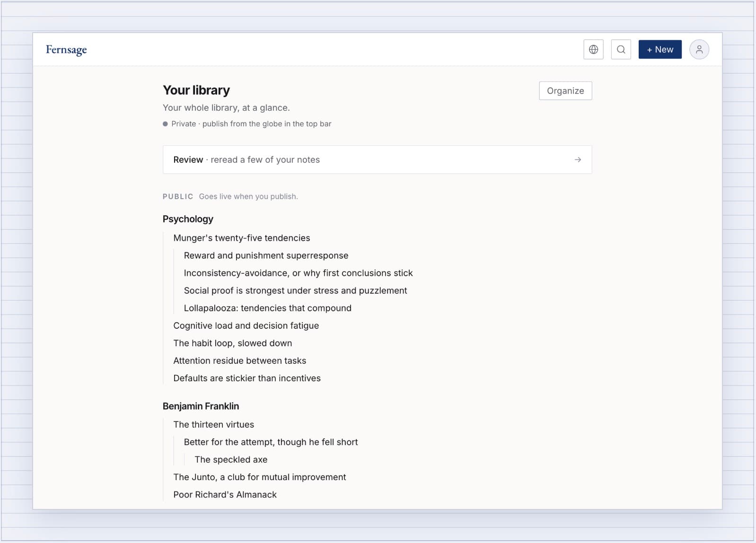Viewport: 756px width, 543px height.
Task: Select The habit loop, slowed down
Action: click(x=232, y=343)
